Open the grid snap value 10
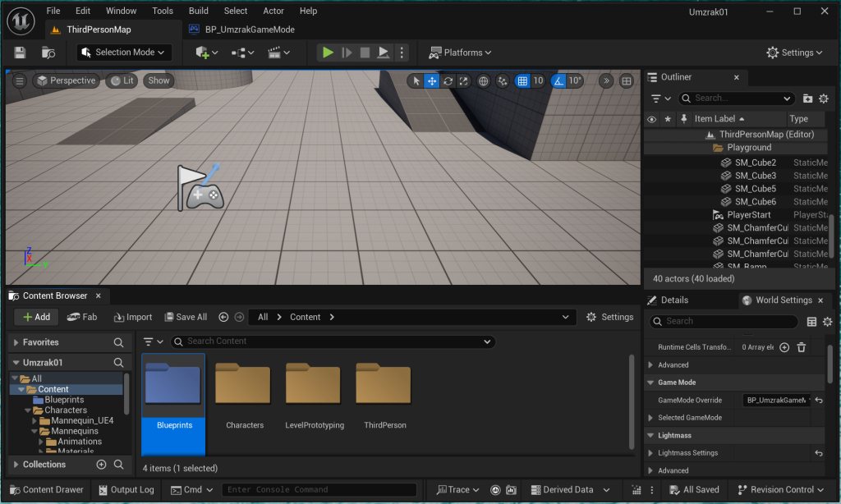The image size is (841, 504). click(538, 80)
